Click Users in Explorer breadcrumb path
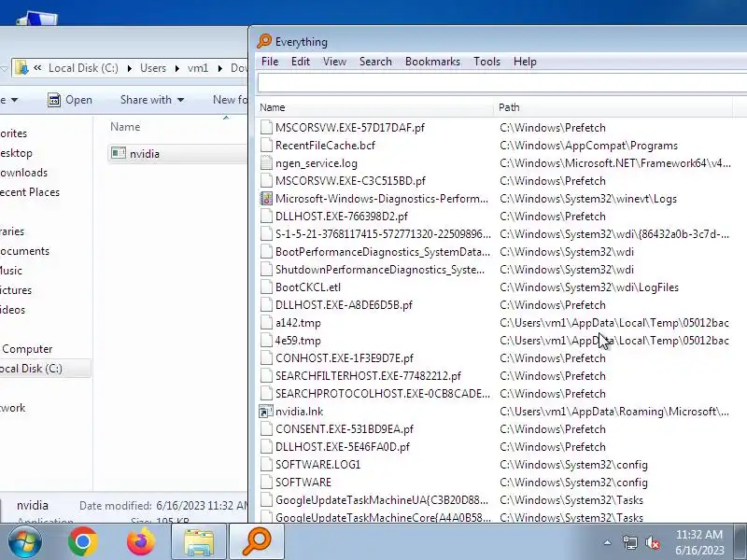 (153, 68)
